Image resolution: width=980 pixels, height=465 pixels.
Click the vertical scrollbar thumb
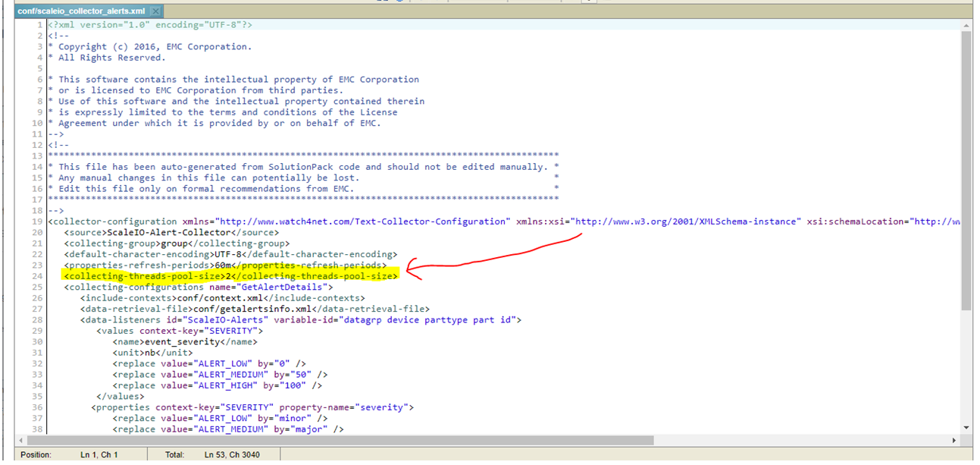point(966,169)
